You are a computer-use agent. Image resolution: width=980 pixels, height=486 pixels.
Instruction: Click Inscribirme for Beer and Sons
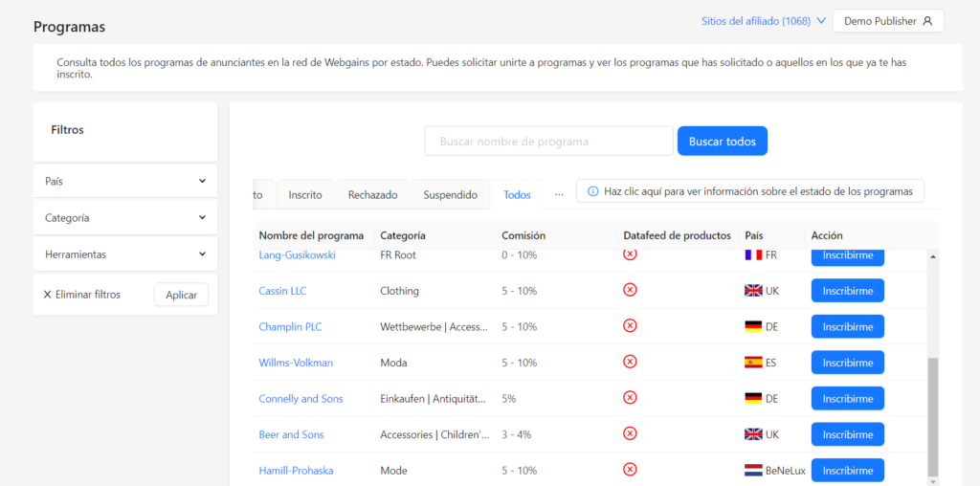pyautogui.click(x=848, y=434)
